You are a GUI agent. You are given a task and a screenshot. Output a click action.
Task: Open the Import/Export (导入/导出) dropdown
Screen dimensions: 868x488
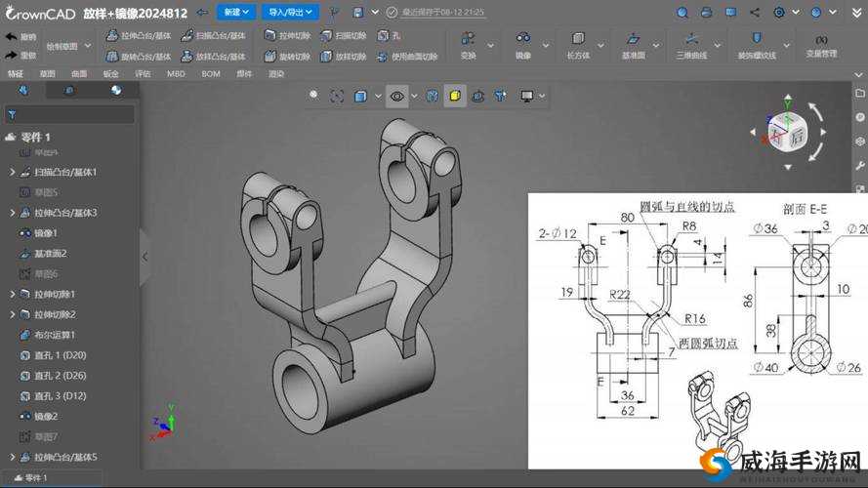click(x=290, y=12)
